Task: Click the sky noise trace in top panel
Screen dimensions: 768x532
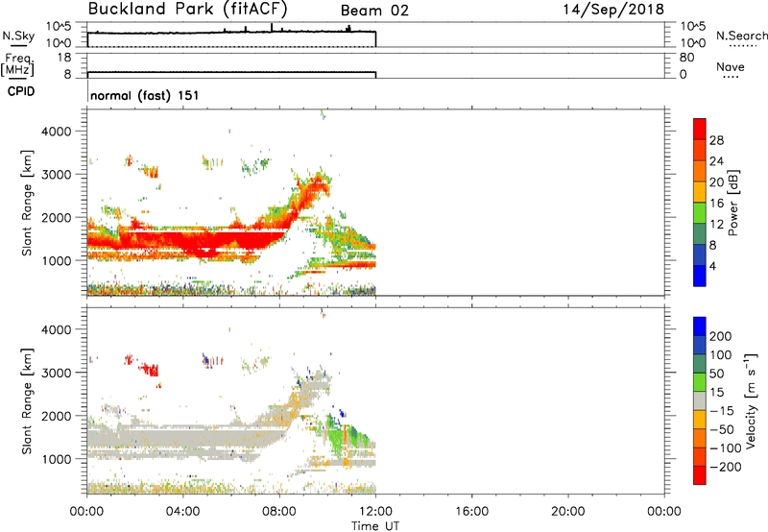Action: [231, 32]
